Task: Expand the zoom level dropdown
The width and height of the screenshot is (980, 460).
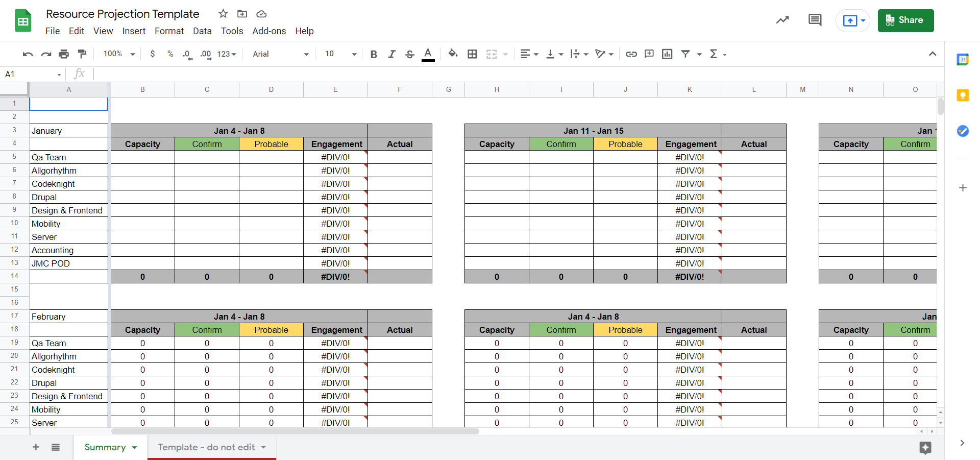Action: coord(118,54)
